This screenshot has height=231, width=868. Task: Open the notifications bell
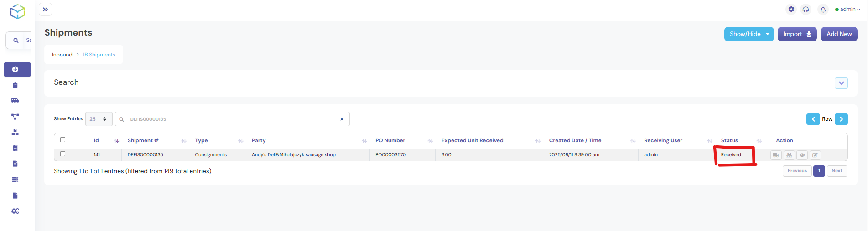(823, 10)
